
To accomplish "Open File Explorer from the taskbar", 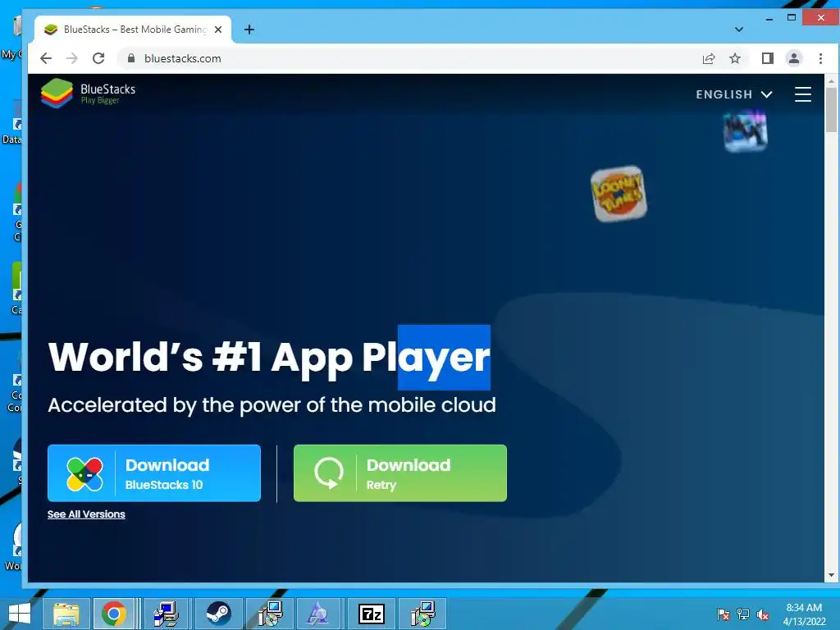I will [x=66, y=614].
